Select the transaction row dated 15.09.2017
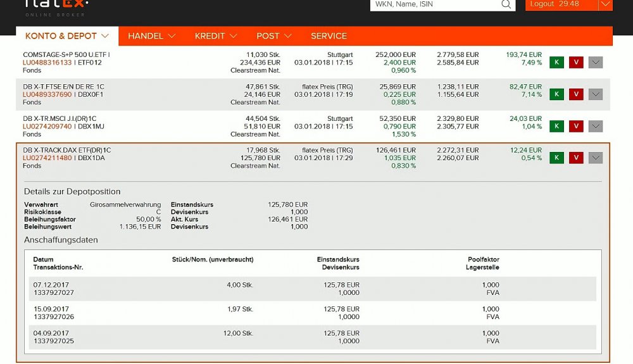 click(x=313, y=313)
